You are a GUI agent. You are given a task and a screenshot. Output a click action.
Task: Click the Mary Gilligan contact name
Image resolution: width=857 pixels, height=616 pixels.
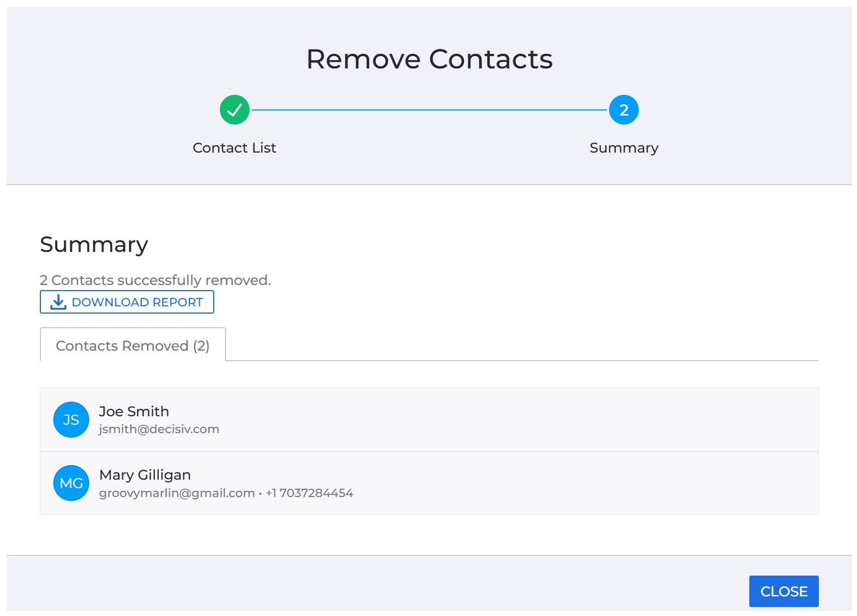(x=145, y=475)
